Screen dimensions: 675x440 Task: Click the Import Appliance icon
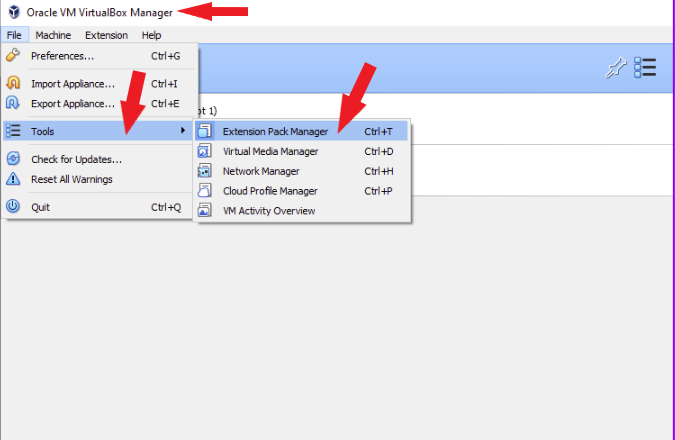[x=13, y=83]
